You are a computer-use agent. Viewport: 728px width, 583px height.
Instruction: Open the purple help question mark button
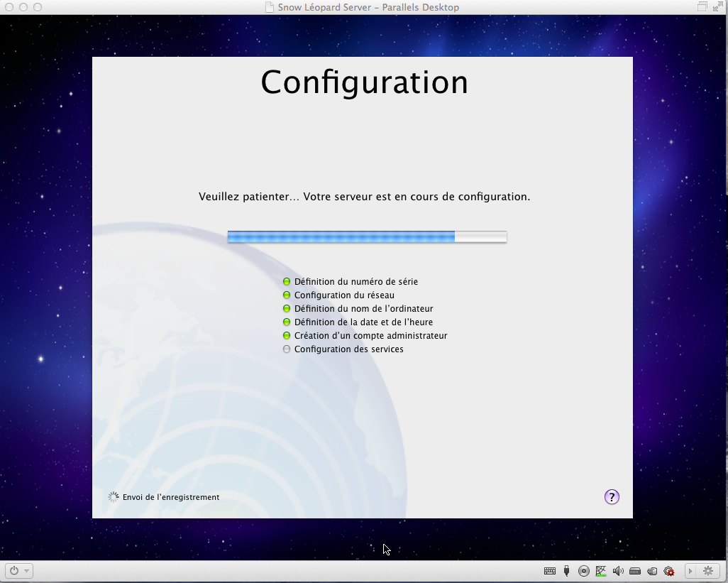(612, 497)
